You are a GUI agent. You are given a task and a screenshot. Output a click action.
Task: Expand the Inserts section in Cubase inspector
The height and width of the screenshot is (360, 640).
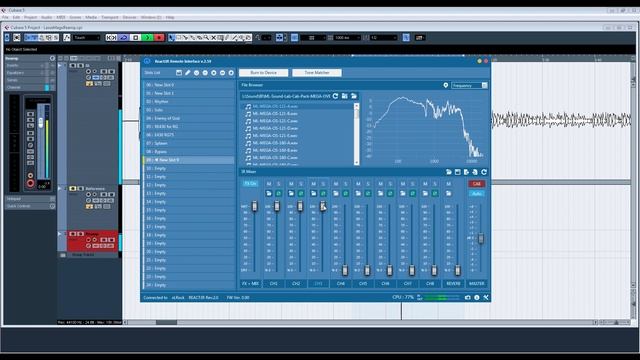[x=30, y=65]
